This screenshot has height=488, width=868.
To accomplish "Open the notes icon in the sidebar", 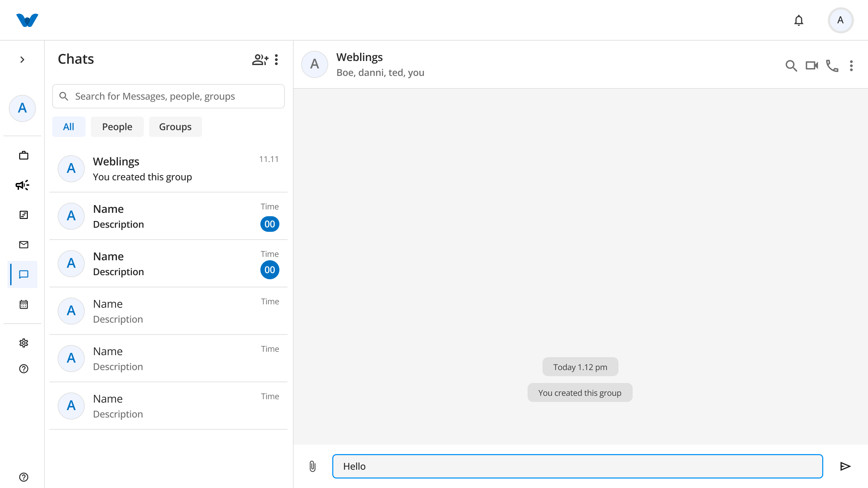I will coord(24,215).
